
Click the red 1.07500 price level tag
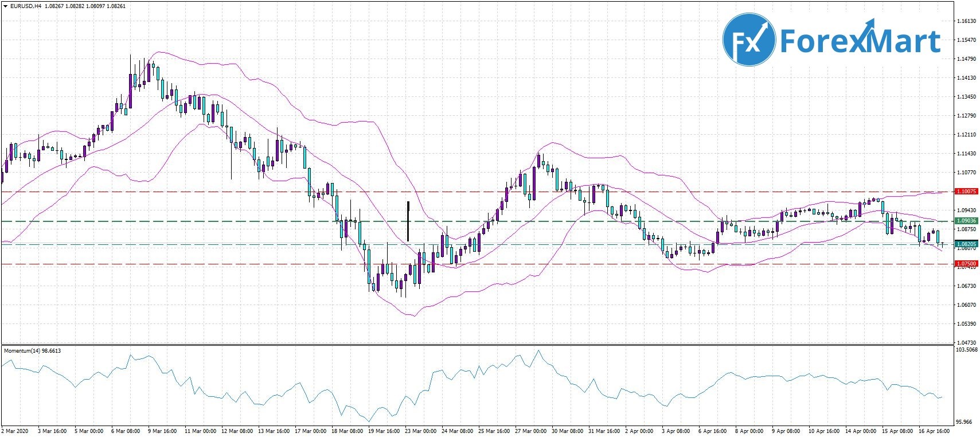coord(966,264)
